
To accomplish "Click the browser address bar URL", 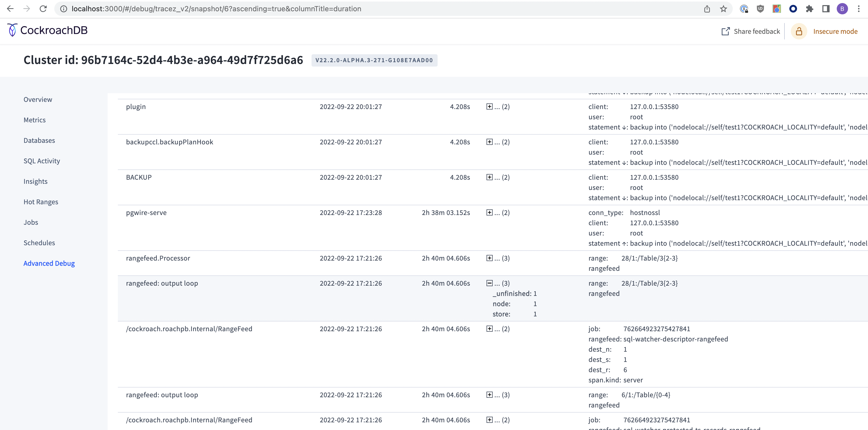I will click(216, 9).
